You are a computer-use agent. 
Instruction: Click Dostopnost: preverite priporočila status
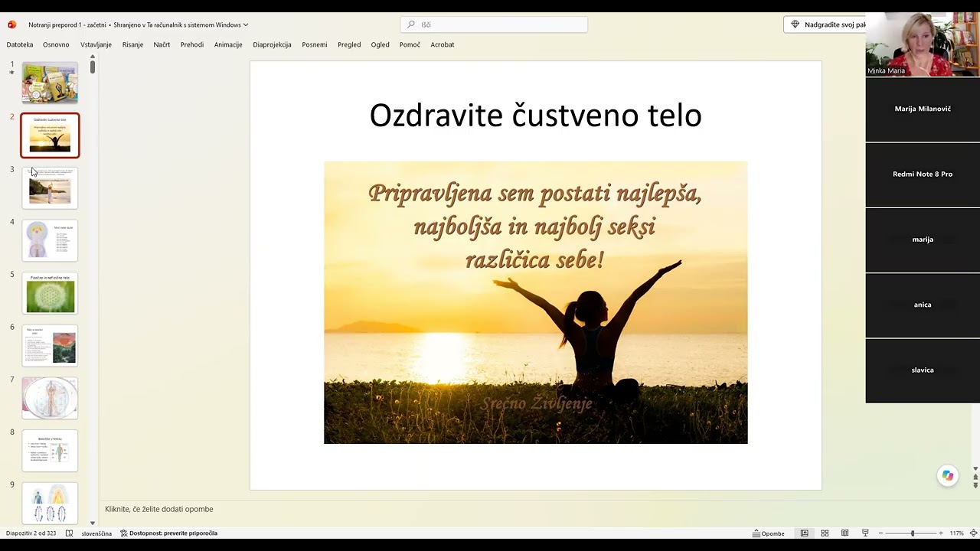168,533
